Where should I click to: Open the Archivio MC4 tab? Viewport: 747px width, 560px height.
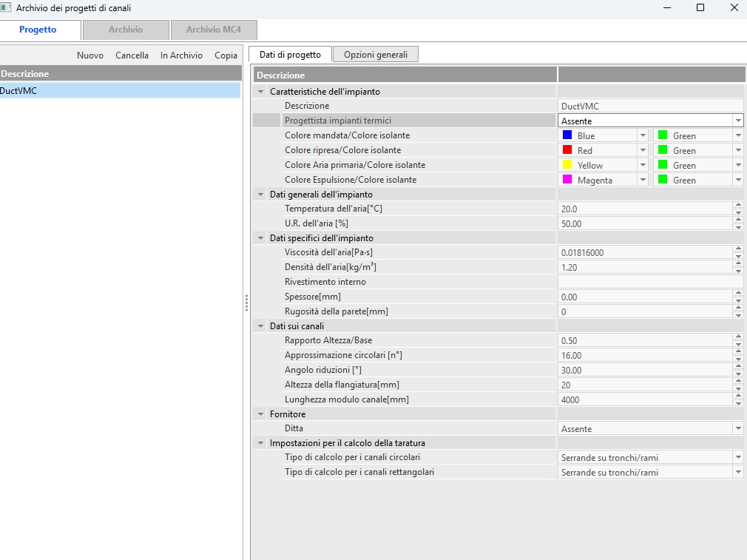coord(213,30)
